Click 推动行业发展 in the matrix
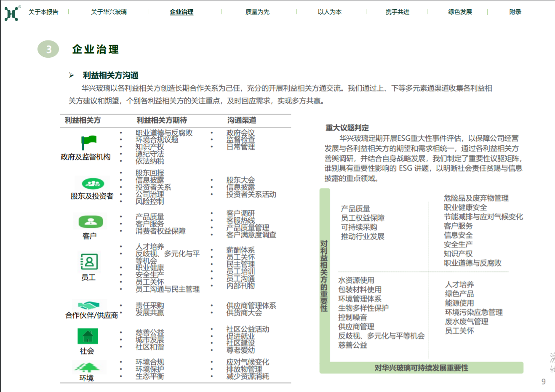 pyautogui.click(x=363, y=236)
